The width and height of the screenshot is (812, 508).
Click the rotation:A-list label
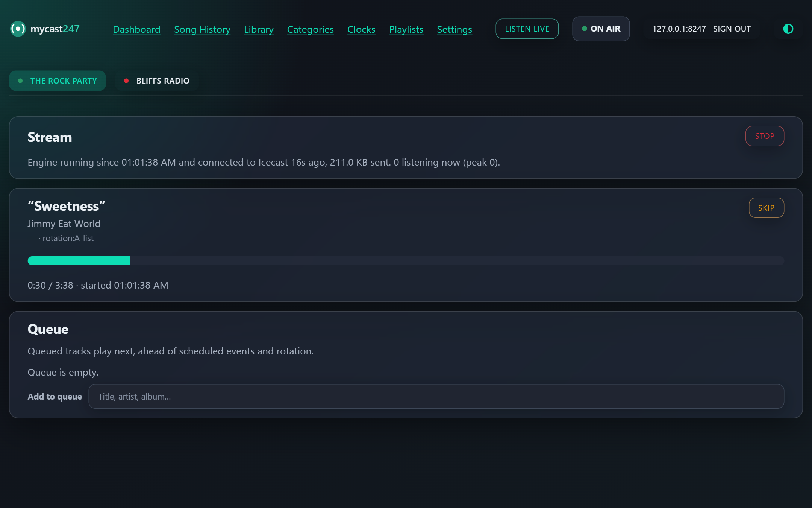[x=68, y=238]
